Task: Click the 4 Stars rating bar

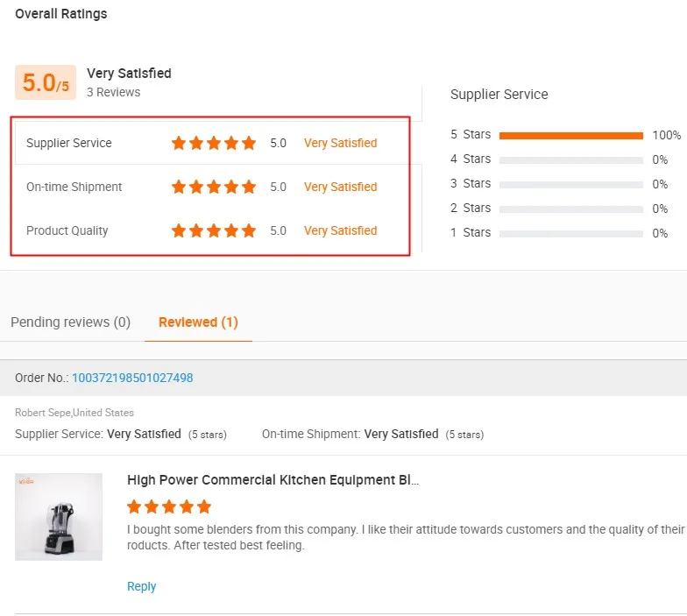Action: click(x=571, y=159)
